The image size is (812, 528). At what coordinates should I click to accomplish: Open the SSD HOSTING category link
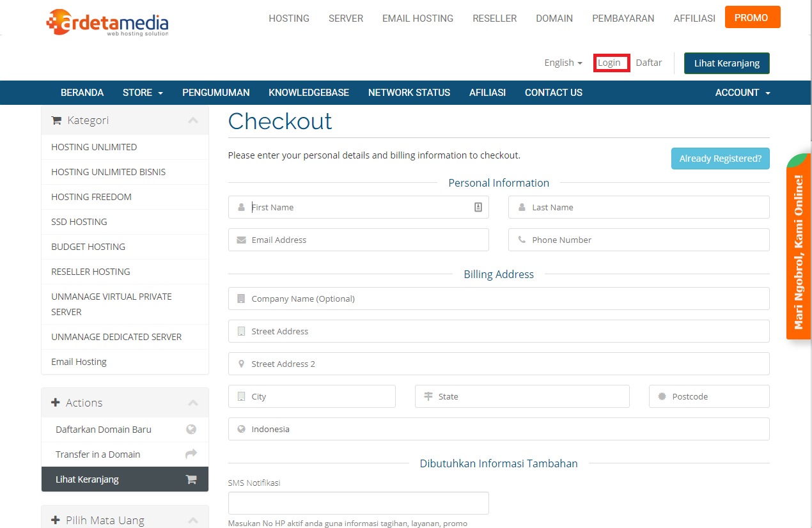pyautogui.click(x=79, y=222)
